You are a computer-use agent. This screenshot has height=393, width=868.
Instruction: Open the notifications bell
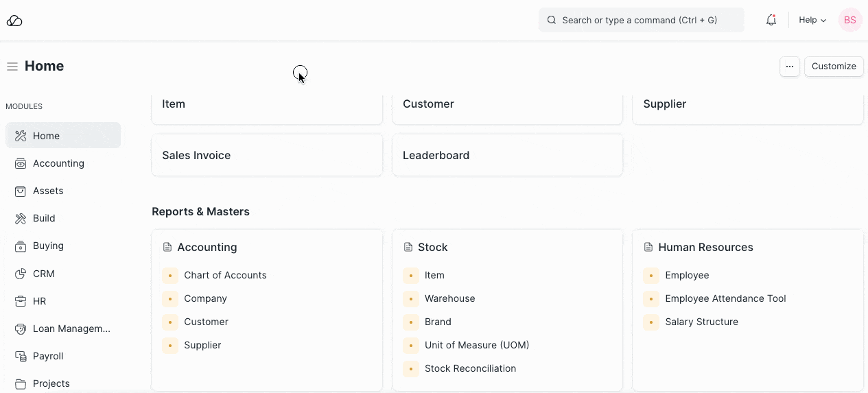point(771,21)
